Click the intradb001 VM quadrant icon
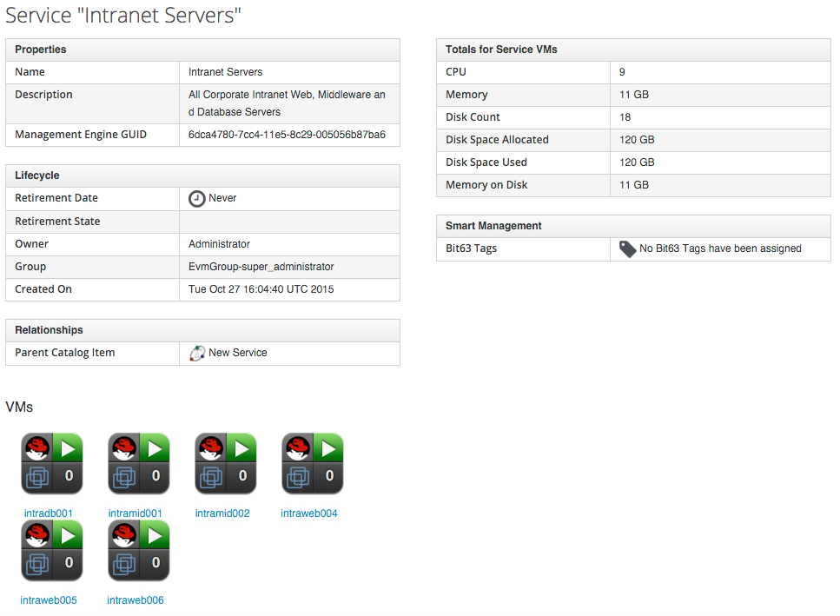Viewport: 840px width, 616px height. coord(52,464)
